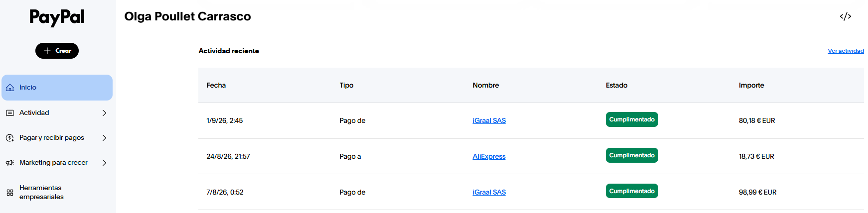Viewport: 868px width, 213px height.
Task: Click the plus icon in Crear button
Action: click(47, 51)
